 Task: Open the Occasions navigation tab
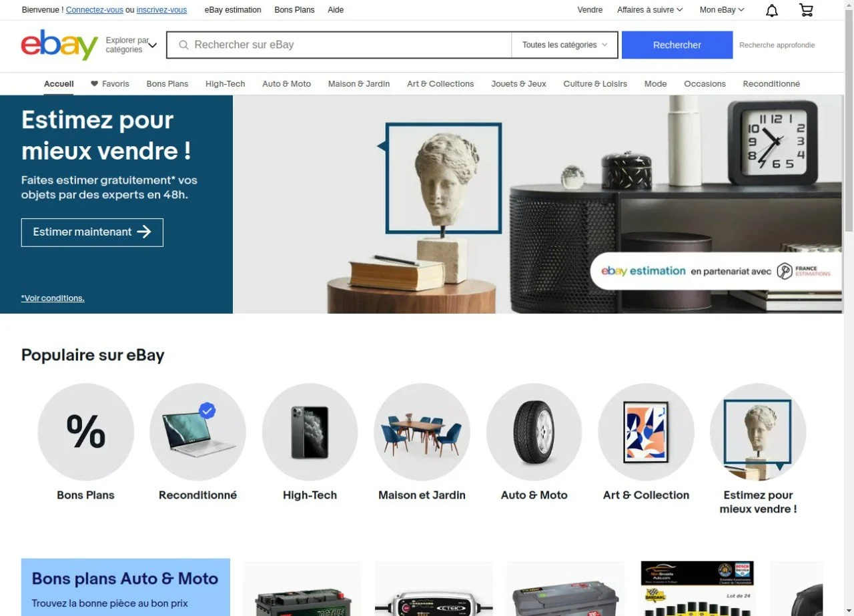click(x=705, y=84)
